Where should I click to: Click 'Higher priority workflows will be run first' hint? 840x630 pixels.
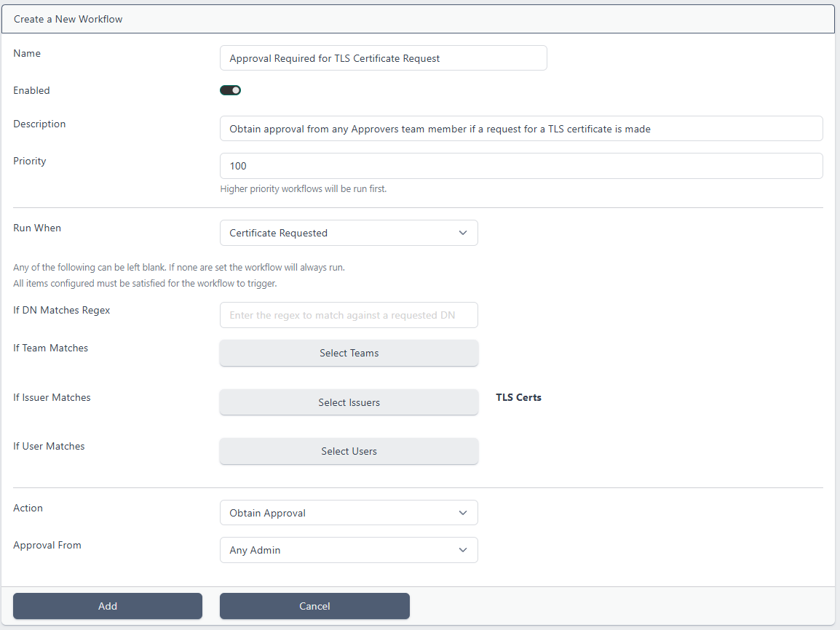point(304,189)
